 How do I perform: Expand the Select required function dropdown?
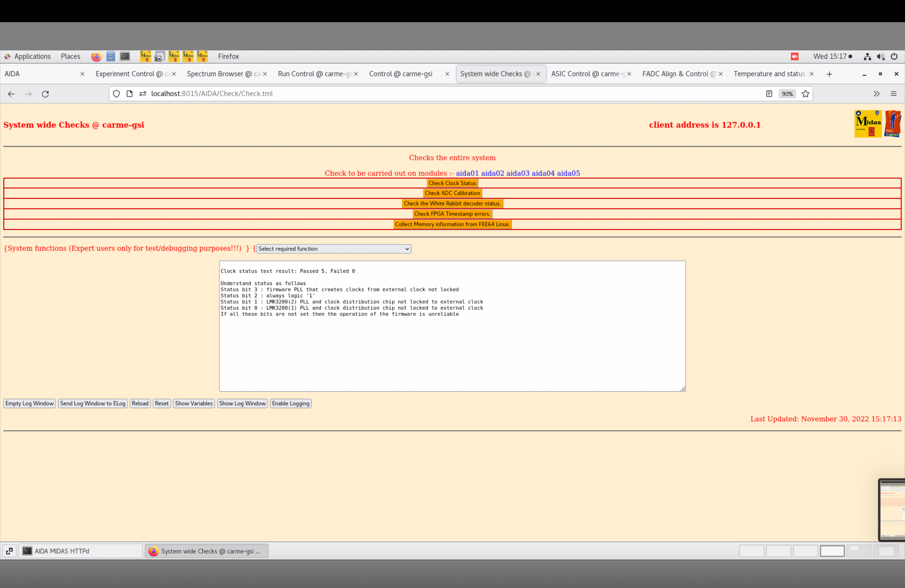333,249
